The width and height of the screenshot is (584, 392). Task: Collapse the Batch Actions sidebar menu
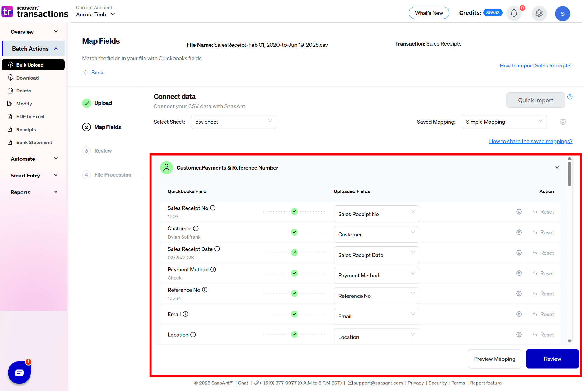pos(33,49)
